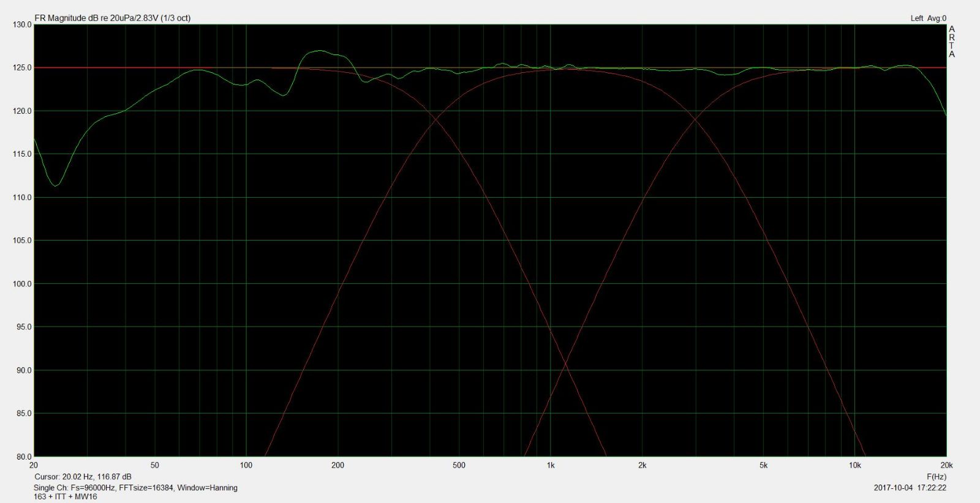Screen dimensions: 980x503
Task: Click the timestamp '2017-10-04 17:22:22'
Action: (910, 488)
